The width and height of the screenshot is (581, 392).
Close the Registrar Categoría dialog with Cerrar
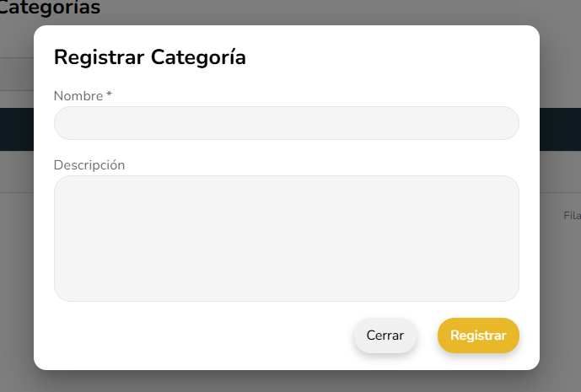click(x=385, y=336)
